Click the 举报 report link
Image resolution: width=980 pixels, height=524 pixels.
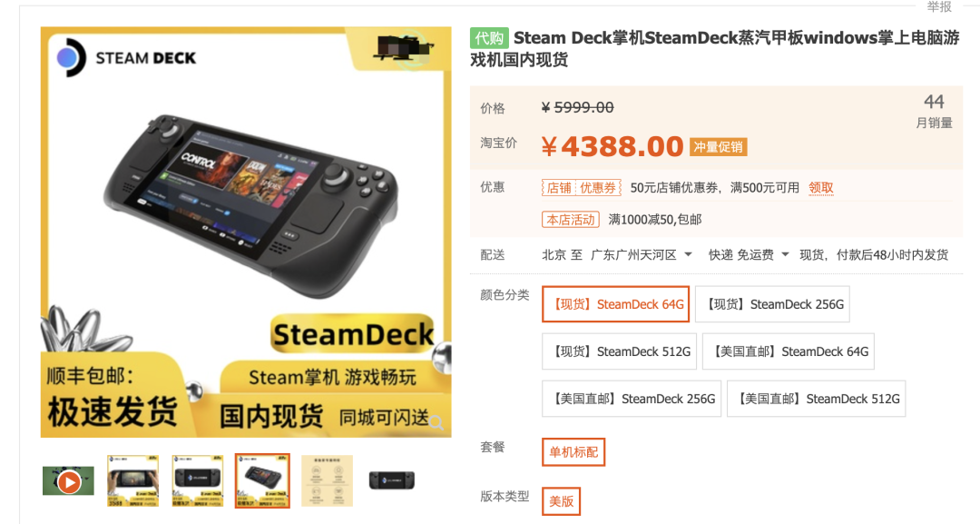click(x=939, y=7)
